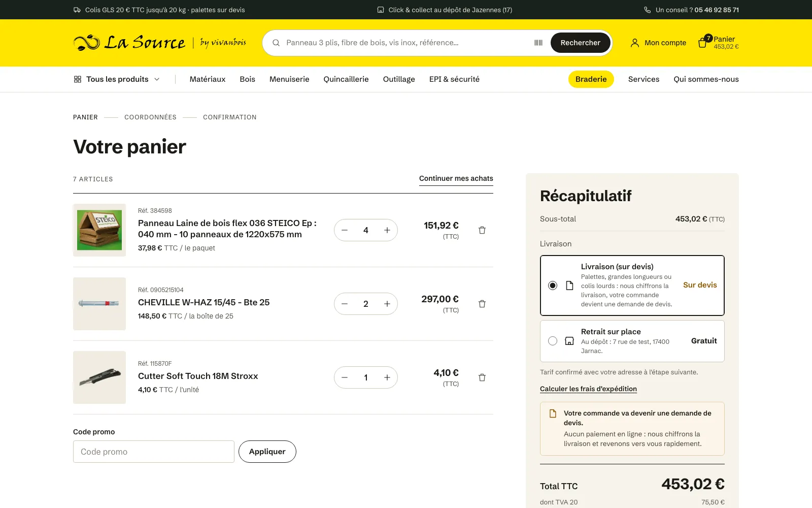This screenshot has width=812, height=508.
Task: Delete the Panneau Laine de bois item
Action: pos(482,230)
